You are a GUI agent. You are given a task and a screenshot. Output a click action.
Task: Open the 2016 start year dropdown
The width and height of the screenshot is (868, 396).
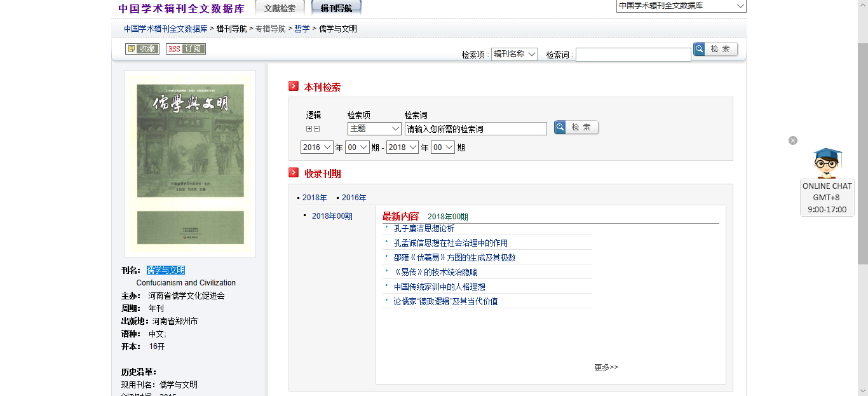point(317,147)
